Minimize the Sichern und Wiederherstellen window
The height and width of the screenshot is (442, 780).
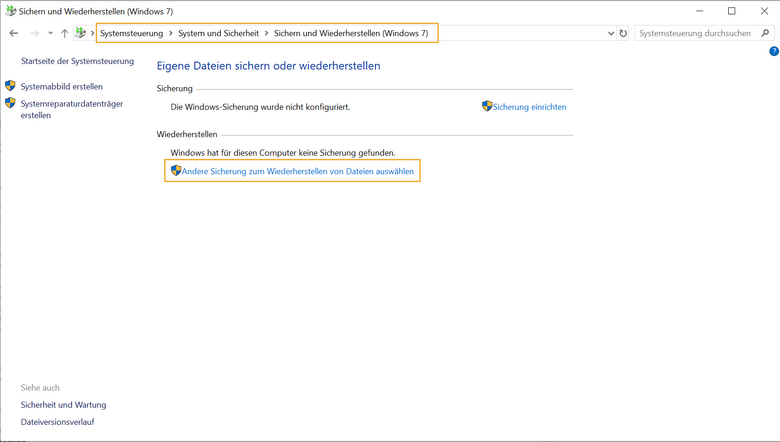tap(700, 11)
